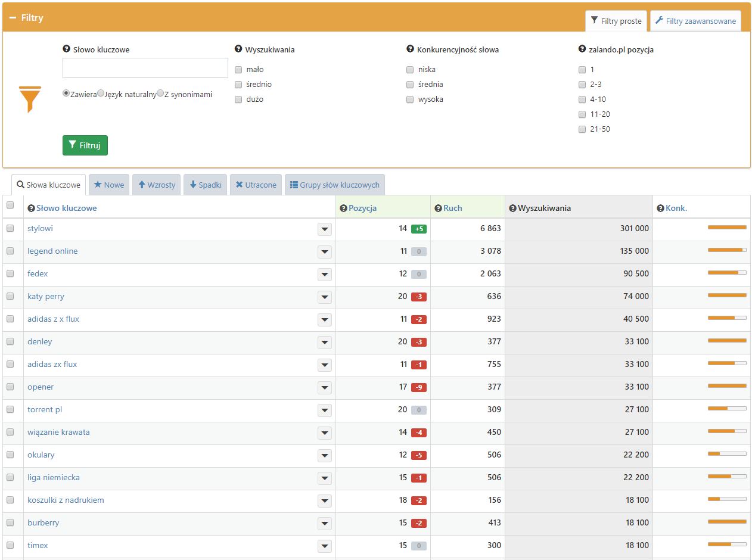Click help icon beside zalando.pl pozycja
Image resolution: width=752 pixels, height=560 pixels.
tap(582, 49)
